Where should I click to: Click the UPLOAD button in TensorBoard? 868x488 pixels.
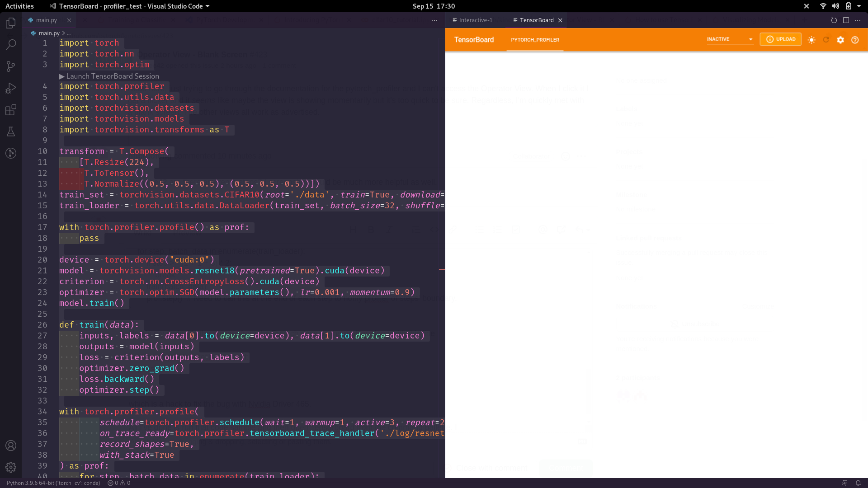[781, 39]
